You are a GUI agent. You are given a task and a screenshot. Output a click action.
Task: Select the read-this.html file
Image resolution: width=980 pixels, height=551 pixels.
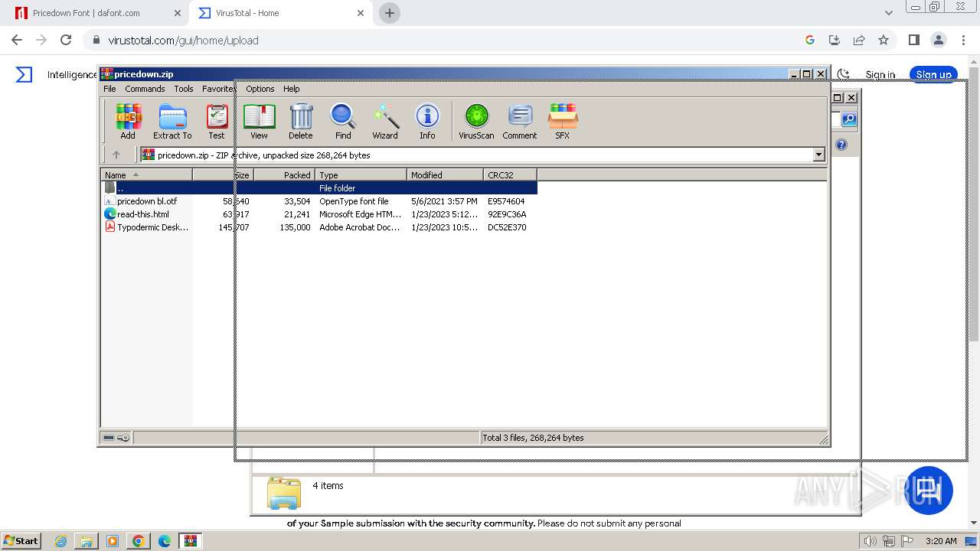[319, 214]
